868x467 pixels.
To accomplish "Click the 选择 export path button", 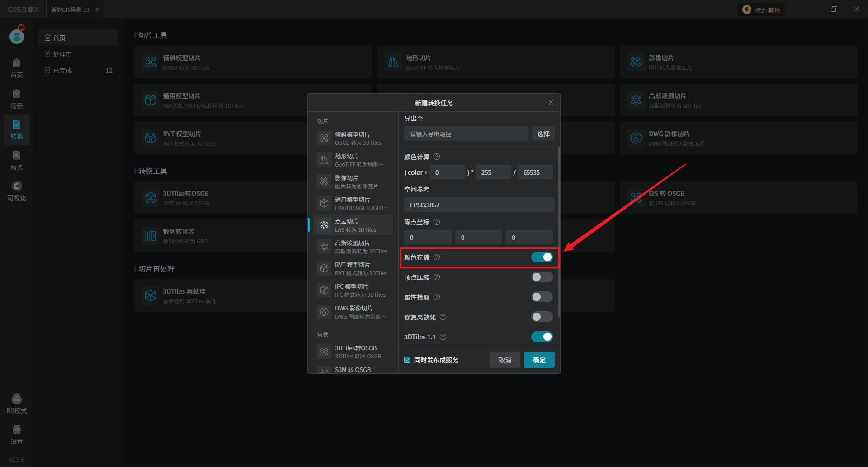I will pos(543,134).
